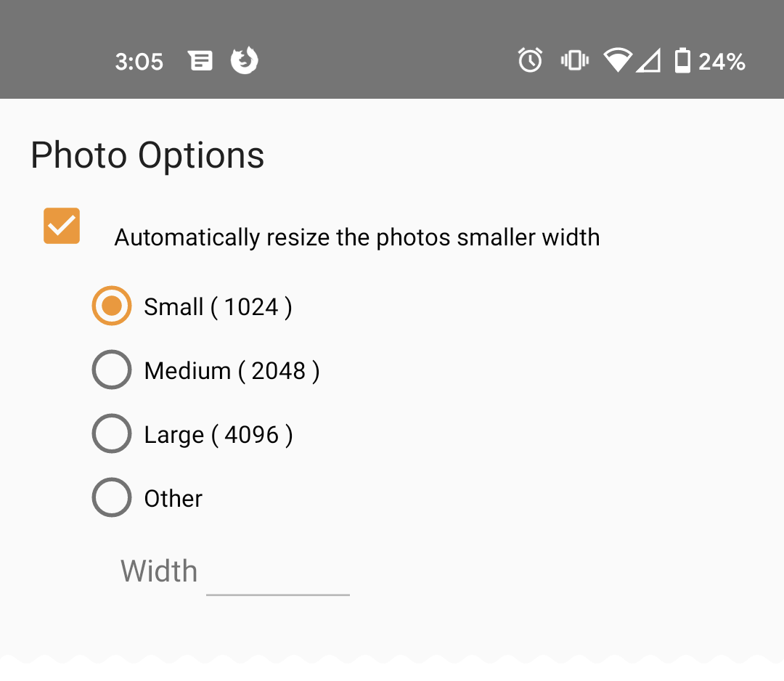This screenshot has width=784, height=681.
Task: Tap the Photo Options heading
Action: tap(147, 155)
